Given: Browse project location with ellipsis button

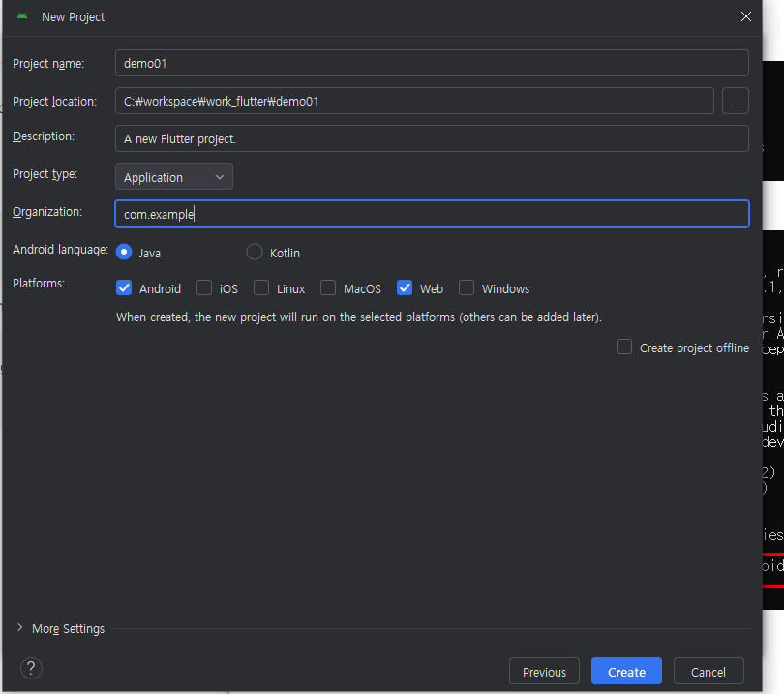Looking at the screenshot, I should click(x=735, y=101).
